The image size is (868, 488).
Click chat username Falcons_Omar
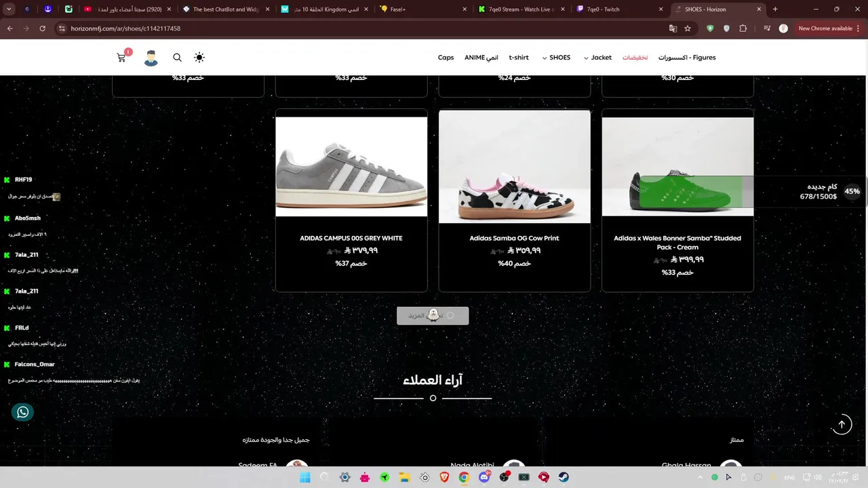[35, 365]
